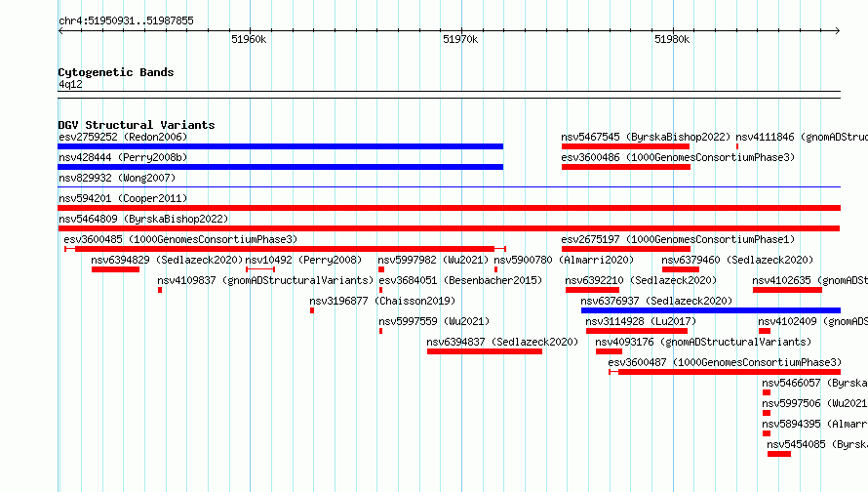
Task: Open nsv829932 (Wong2007) variant label
Action: pyautogui.click(x=117, y=178)
